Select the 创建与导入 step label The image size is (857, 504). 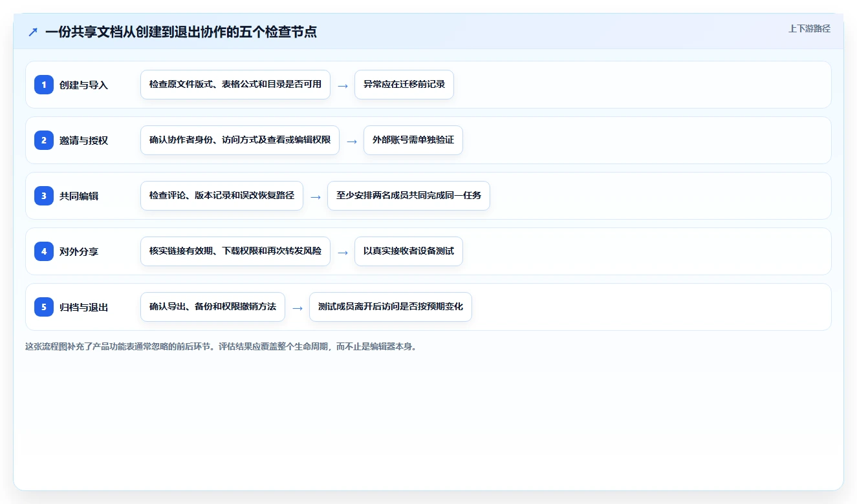83,85
